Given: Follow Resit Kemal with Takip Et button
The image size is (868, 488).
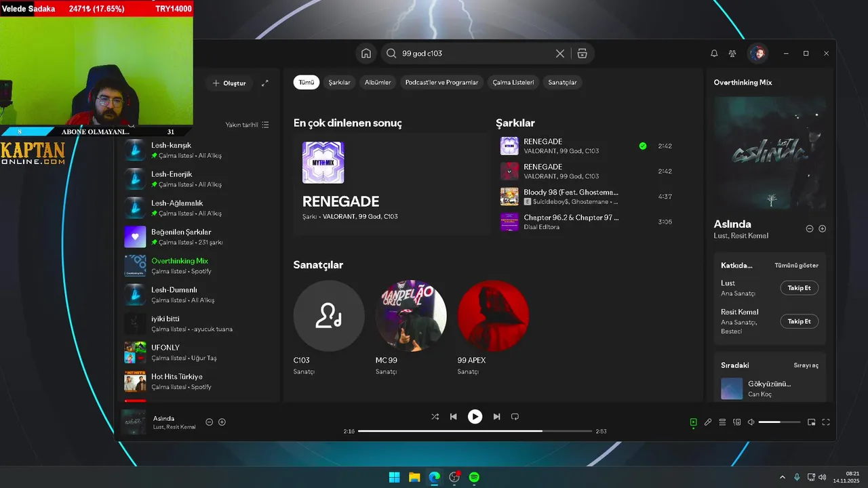Looking at the screenshot, I should [799, 321].
